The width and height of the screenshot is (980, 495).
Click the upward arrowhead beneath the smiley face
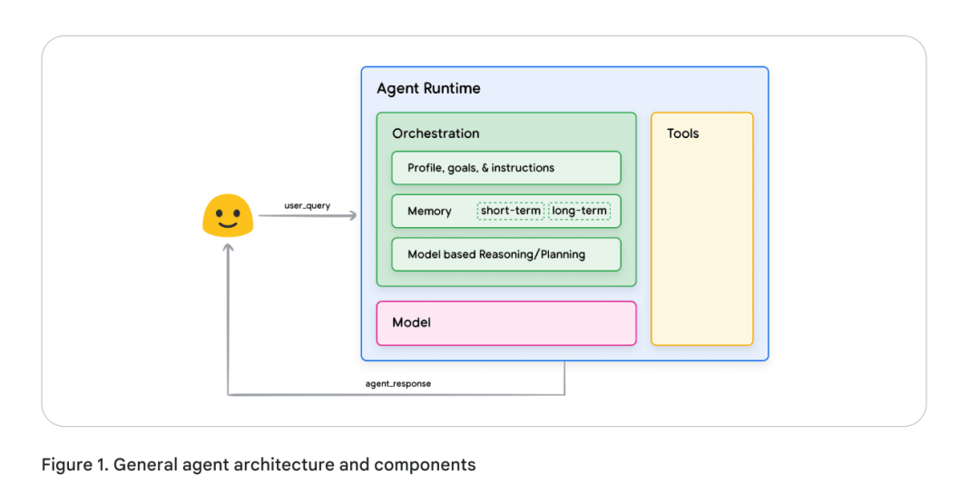pyautogui.click(x=228, y=247)
